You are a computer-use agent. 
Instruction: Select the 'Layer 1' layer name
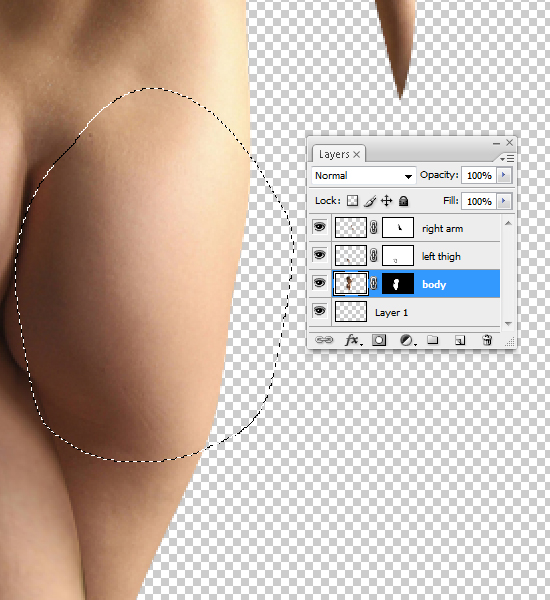391,312
